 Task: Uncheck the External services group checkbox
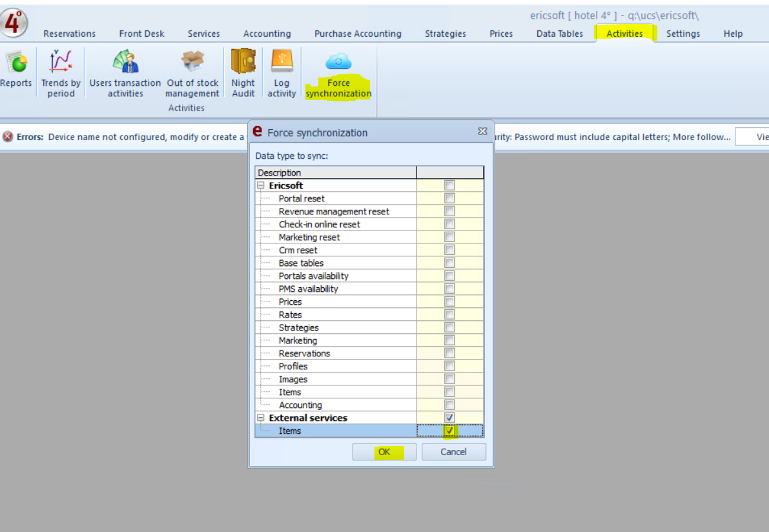(x=449, y=417)
